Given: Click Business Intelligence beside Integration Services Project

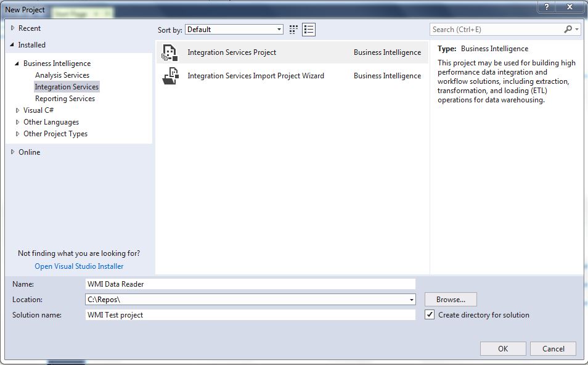Looking at the screenshot, I should 387,52.
